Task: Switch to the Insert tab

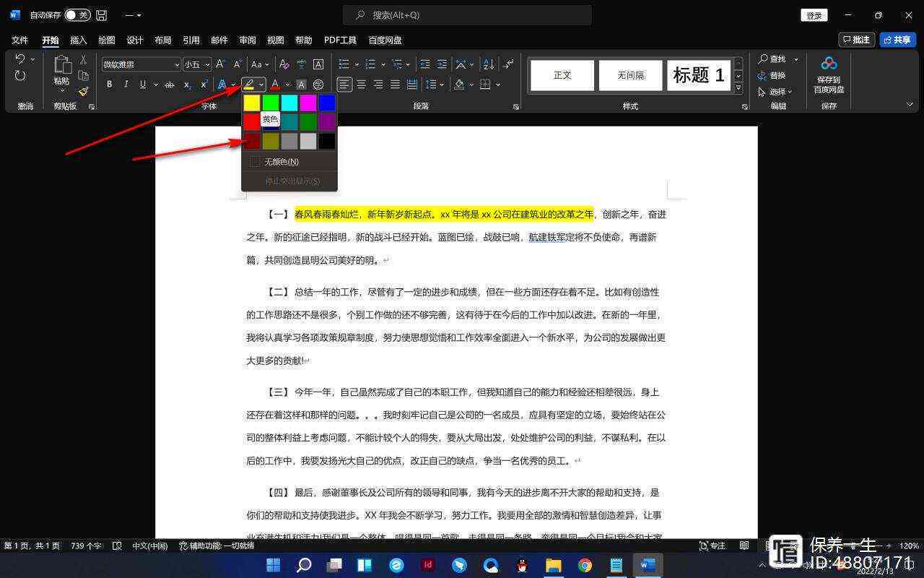Action: [79, 40]
